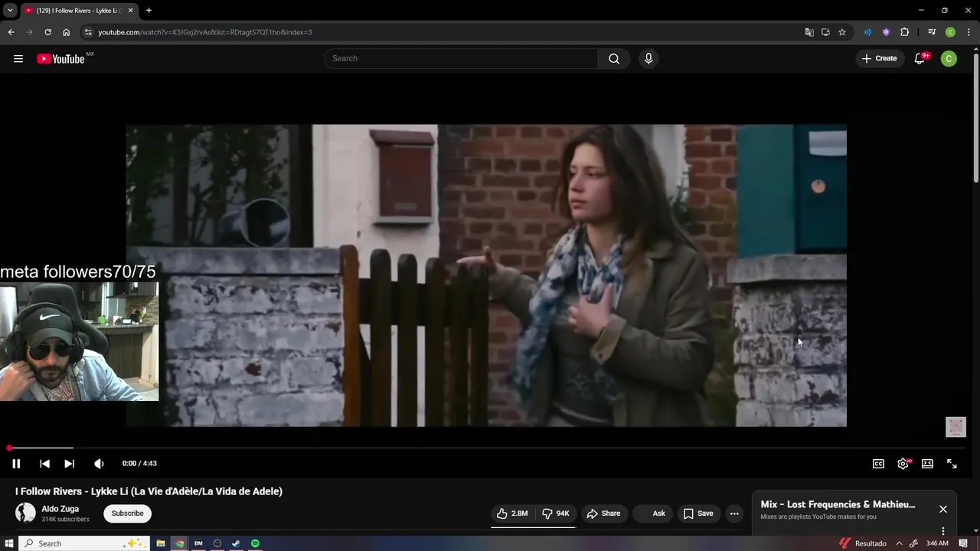Skip to the previous video
The width and height of the screenshot is (980, 551).
click(44, 464)
